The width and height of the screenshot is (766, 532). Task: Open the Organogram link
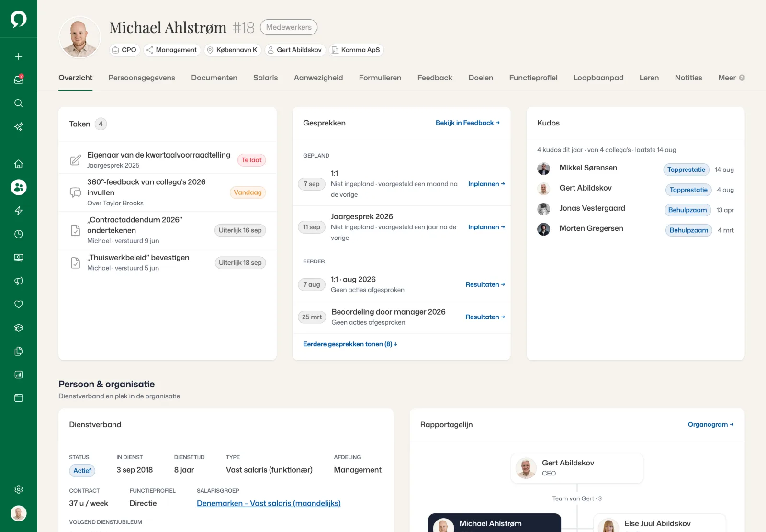710,425
